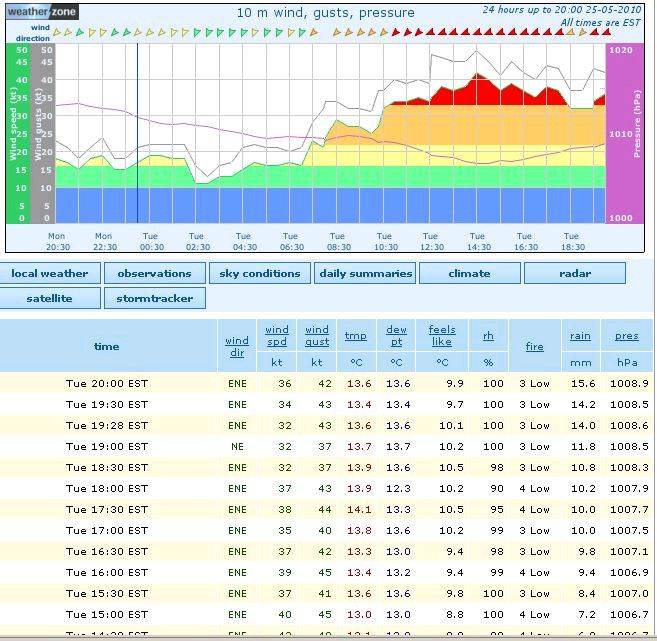
Task: Go to daily summaries
Action: (364, 273)
